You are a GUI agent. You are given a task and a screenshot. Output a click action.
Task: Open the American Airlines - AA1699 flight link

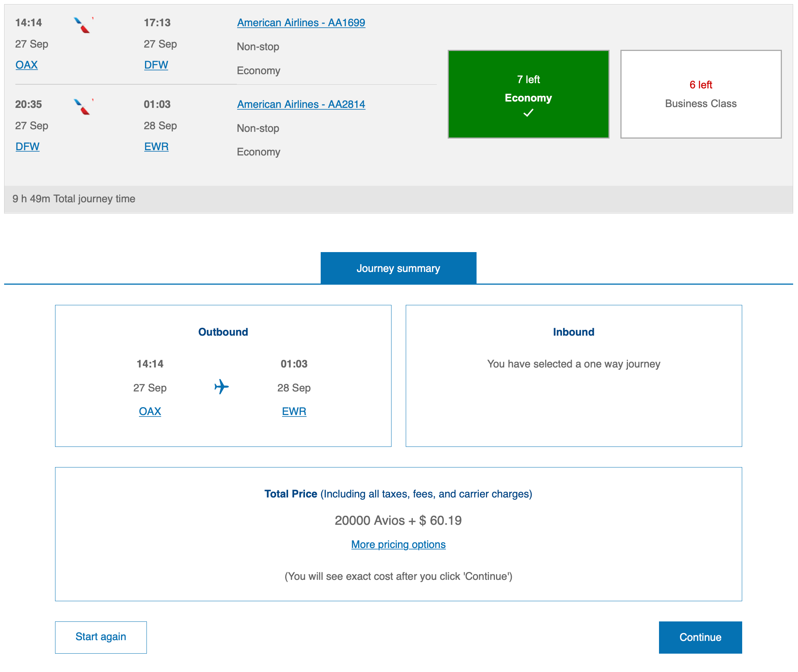301,22
